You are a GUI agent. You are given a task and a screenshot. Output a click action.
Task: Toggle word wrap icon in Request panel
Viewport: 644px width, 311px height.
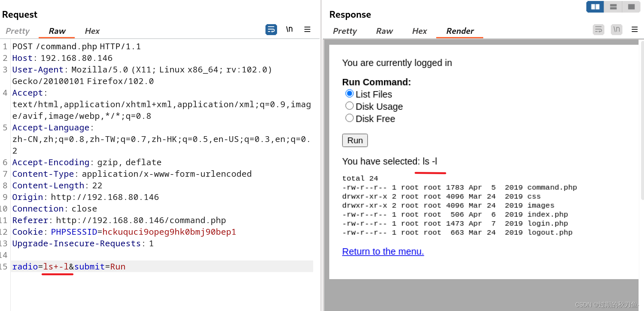271,30
